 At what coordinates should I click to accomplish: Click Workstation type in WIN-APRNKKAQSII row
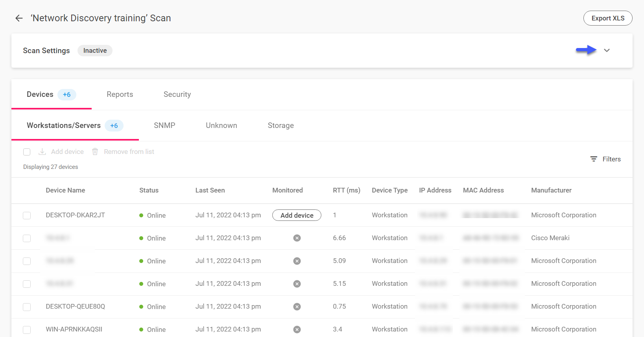pyautogui.click(x=390, y=329)
